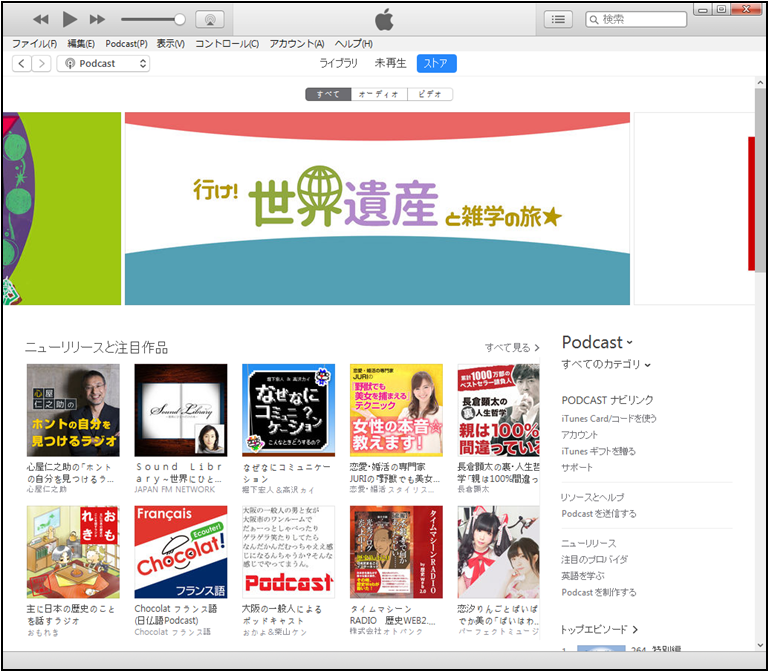The width and height of the screenshot is (769, 672).
Task: Select the ビデオ filter segment
Action: [x=430, y=94]
